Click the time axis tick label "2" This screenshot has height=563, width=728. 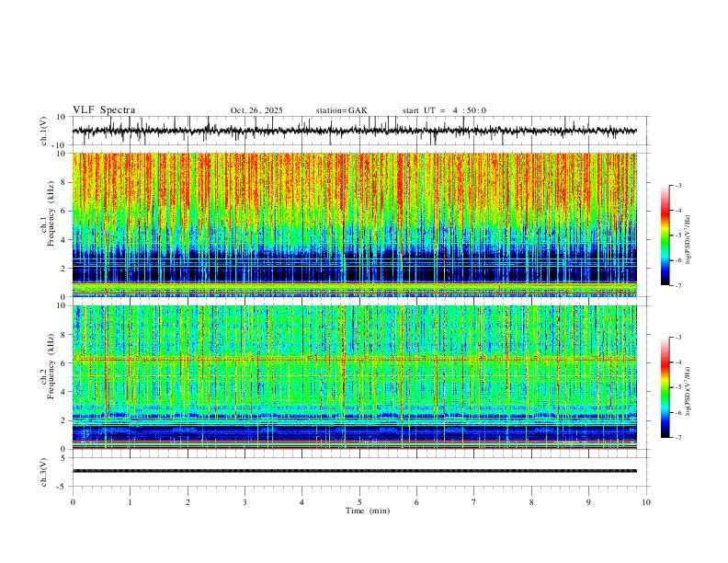point(188,502)
